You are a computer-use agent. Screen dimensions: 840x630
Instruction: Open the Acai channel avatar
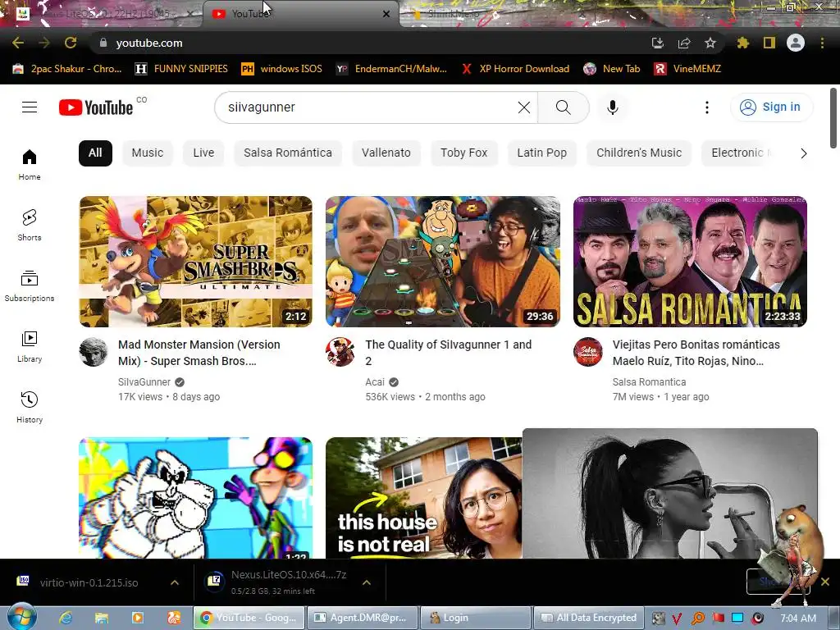340,352
